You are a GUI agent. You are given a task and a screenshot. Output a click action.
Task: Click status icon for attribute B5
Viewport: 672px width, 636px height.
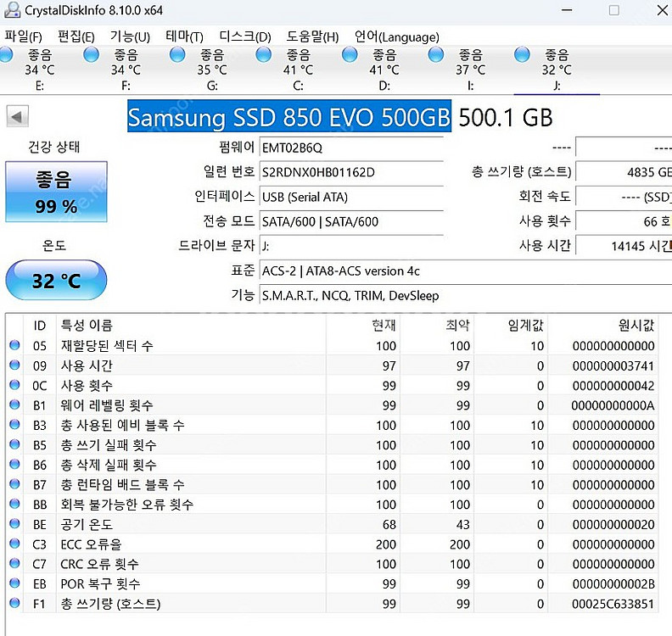tap(14, 444)
